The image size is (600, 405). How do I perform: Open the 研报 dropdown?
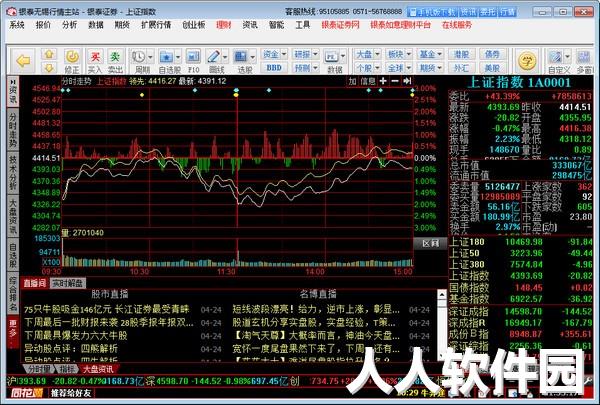(305, 54)
